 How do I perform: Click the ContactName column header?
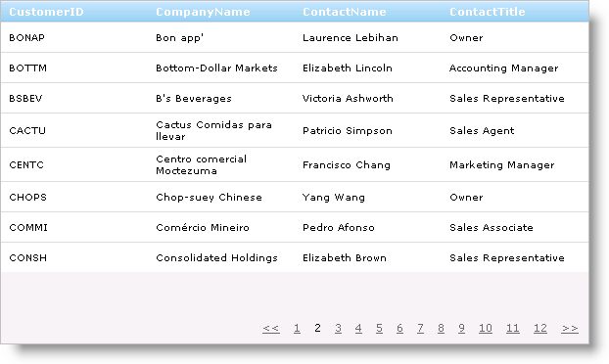[x=345, y=12]
